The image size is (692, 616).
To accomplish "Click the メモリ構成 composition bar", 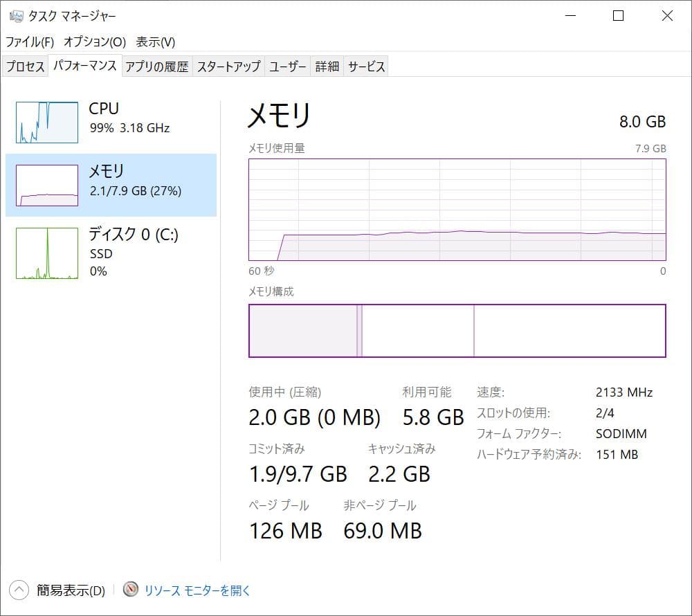I will click(457, 331).
